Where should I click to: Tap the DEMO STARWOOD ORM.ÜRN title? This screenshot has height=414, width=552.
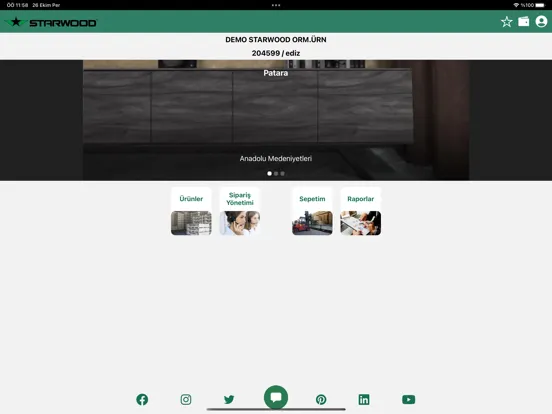(276, 39)
